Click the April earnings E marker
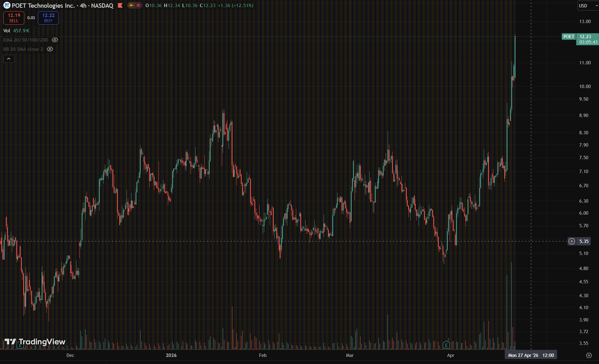 point(446,345)
